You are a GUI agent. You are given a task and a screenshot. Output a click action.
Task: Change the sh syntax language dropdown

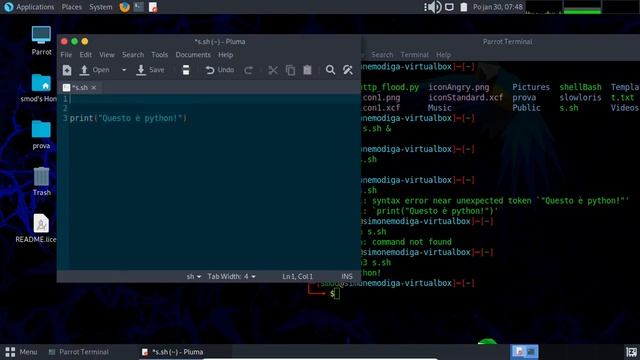click(x=193, y=276)
